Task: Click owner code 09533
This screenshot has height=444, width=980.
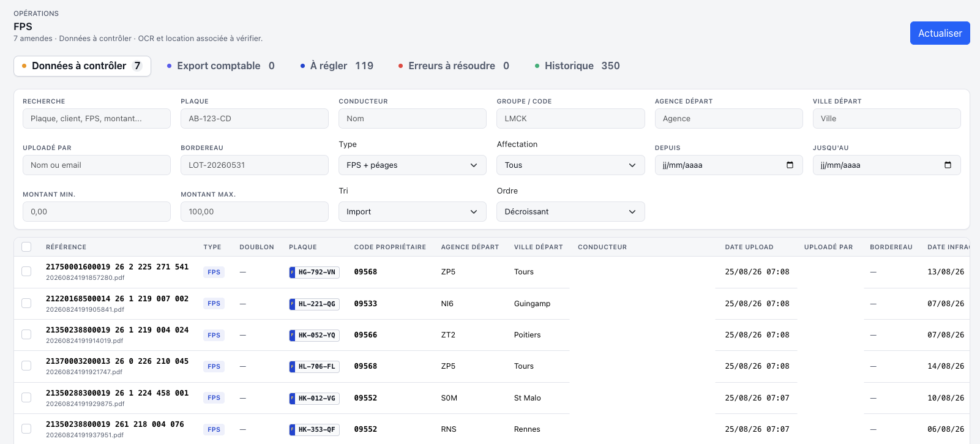Action: [365, 304]
